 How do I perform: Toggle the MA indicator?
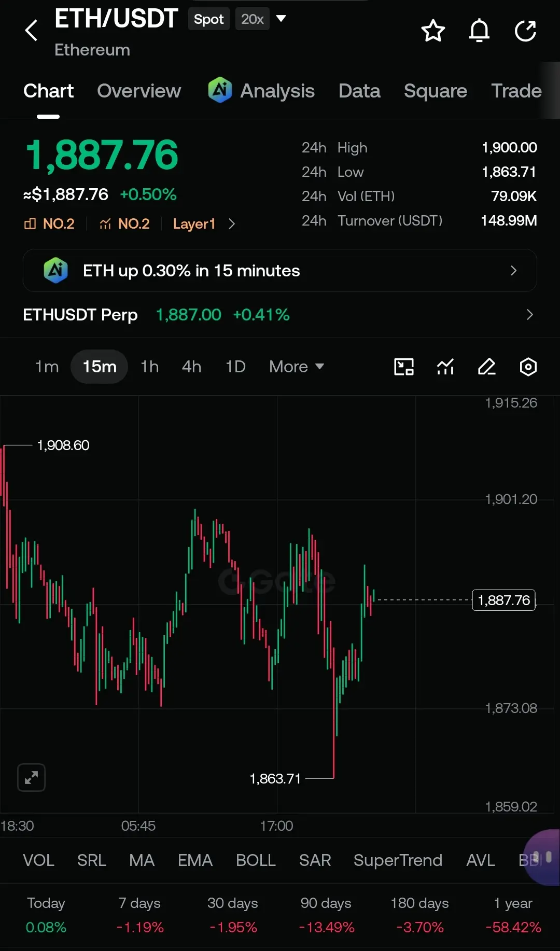142,860
